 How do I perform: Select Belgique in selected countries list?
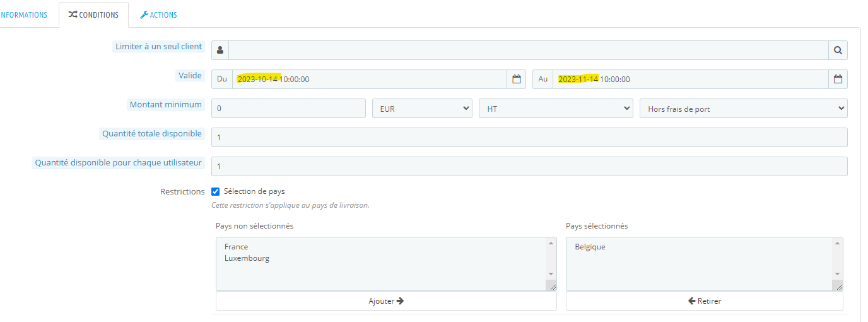[x=590, y=247]
